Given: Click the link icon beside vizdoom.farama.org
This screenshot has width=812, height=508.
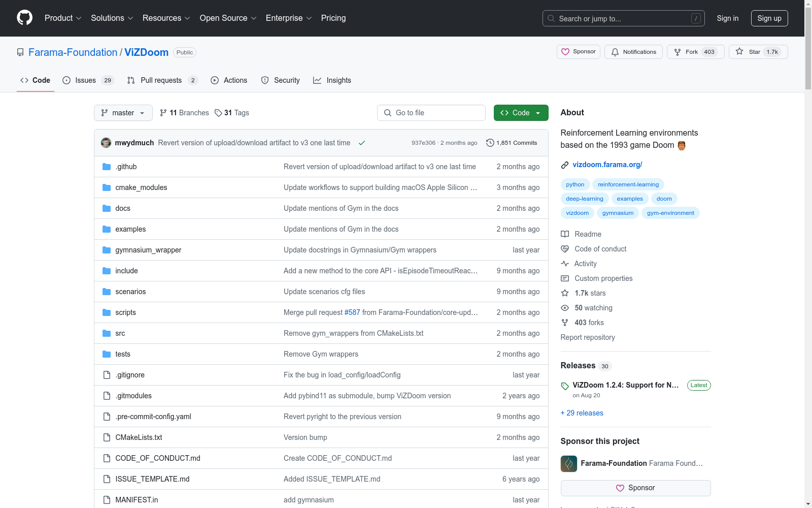Looking at the screenshot, I should [565, 165].
